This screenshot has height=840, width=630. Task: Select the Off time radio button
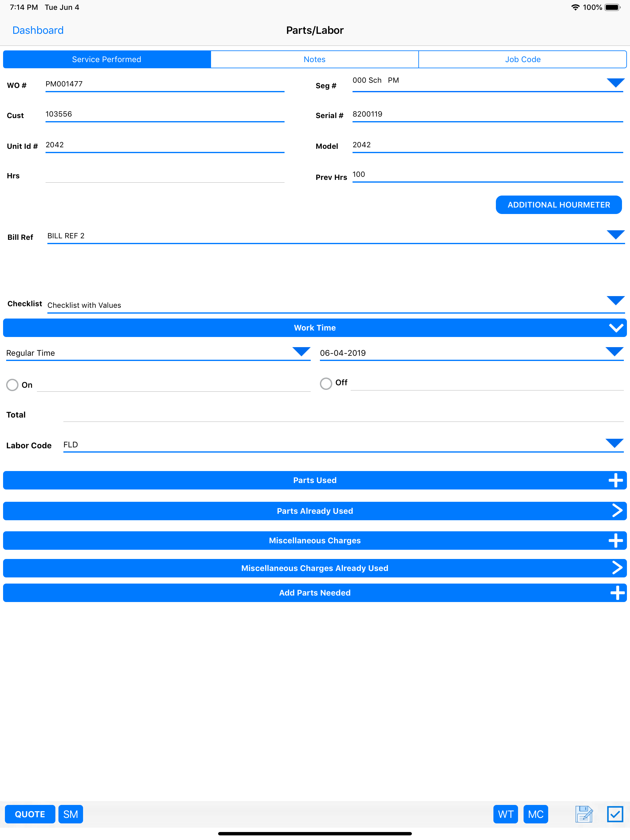point(326,383)
